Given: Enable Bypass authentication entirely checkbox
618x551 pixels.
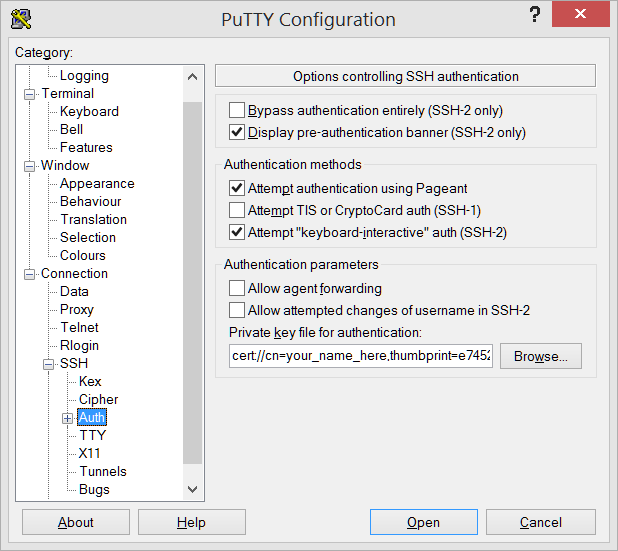Looking at the screenshot, I should pos(236,110).
